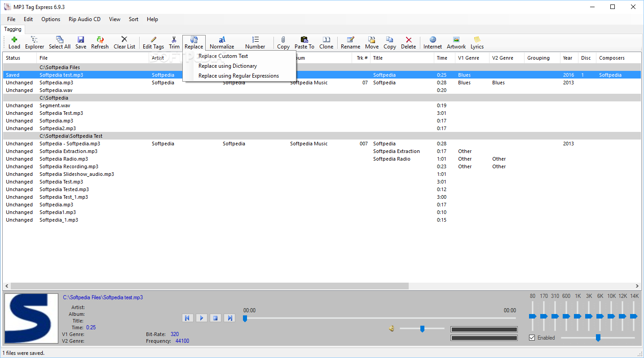Stop playback with the stop button

[x=216, y=318]
